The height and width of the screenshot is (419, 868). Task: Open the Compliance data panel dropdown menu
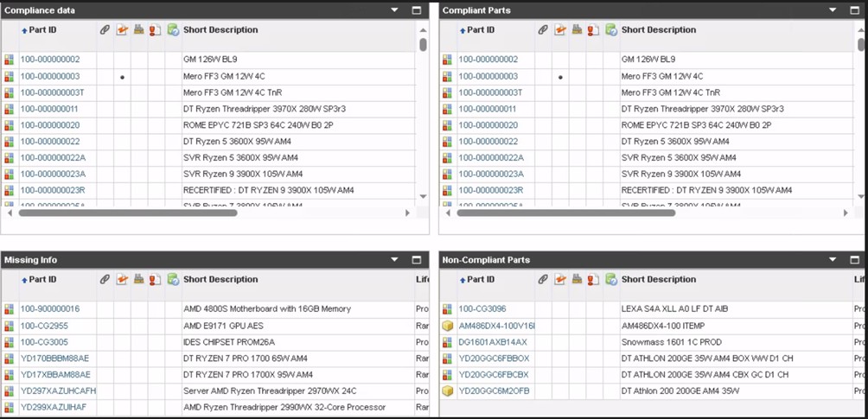pos(395,10)
